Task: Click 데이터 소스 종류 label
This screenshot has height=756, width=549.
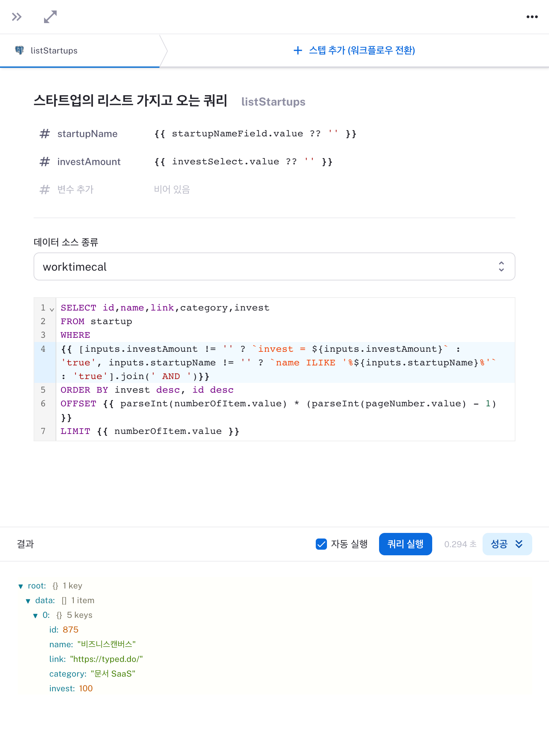Action: (x=66, y=242)
